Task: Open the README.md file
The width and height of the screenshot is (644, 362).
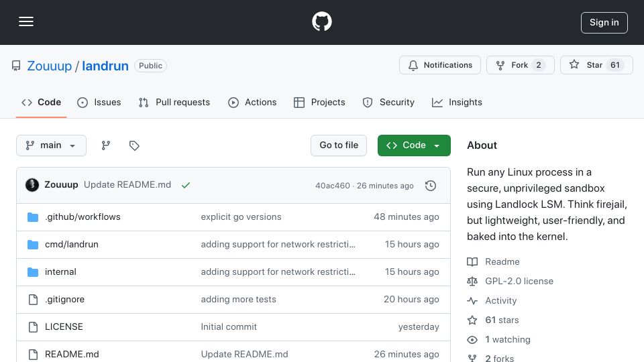Action: 72,354
